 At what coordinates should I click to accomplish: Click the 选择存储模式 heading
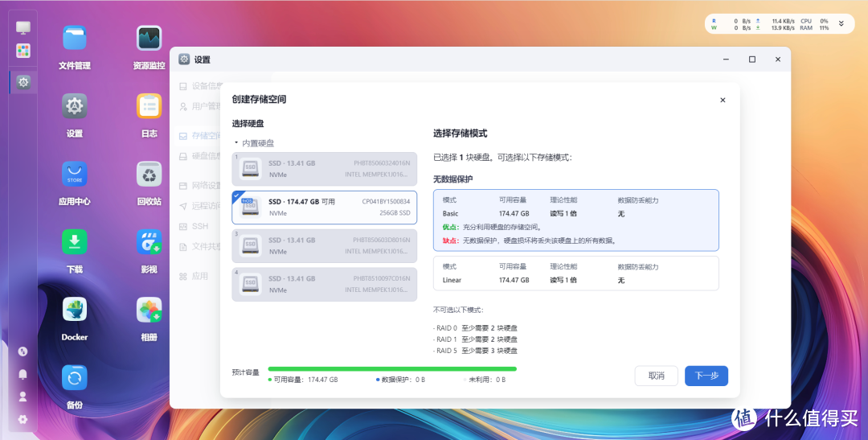click(x=460, y=134)
